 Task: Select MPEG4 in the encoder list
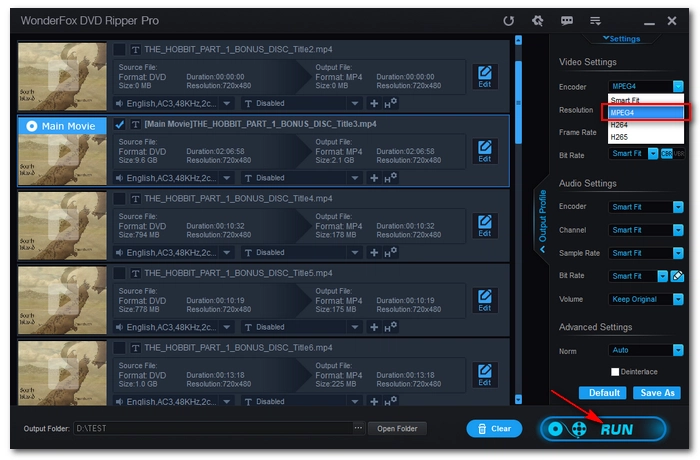646,113
